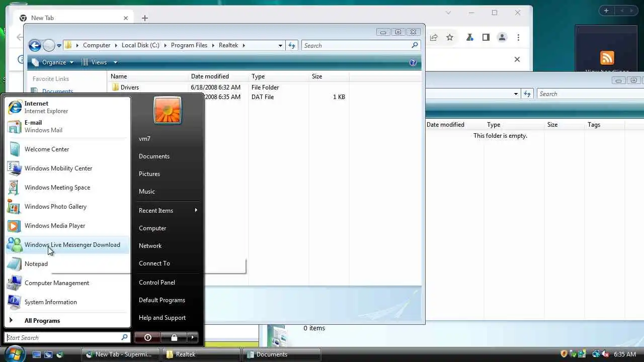Click the Chrome share icon
644x362 pixels.
pyautogui.click(x=434, y=37)
